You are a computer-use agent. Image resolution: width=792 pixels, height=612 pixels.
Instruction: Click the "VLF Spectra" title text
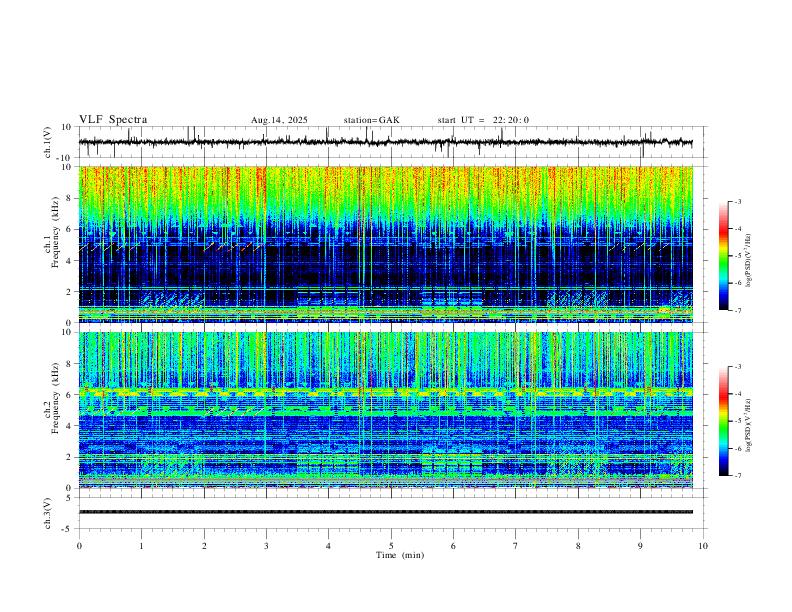[x=113, y=120]
